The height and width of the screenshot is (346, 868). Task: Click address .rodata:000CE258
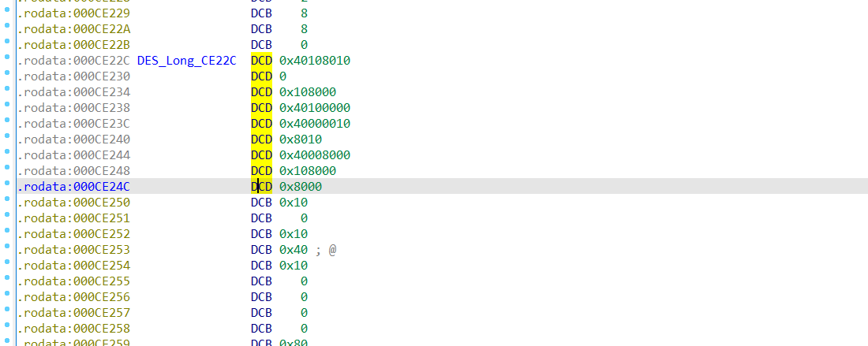pyautogui.click(x=73, y=329)
